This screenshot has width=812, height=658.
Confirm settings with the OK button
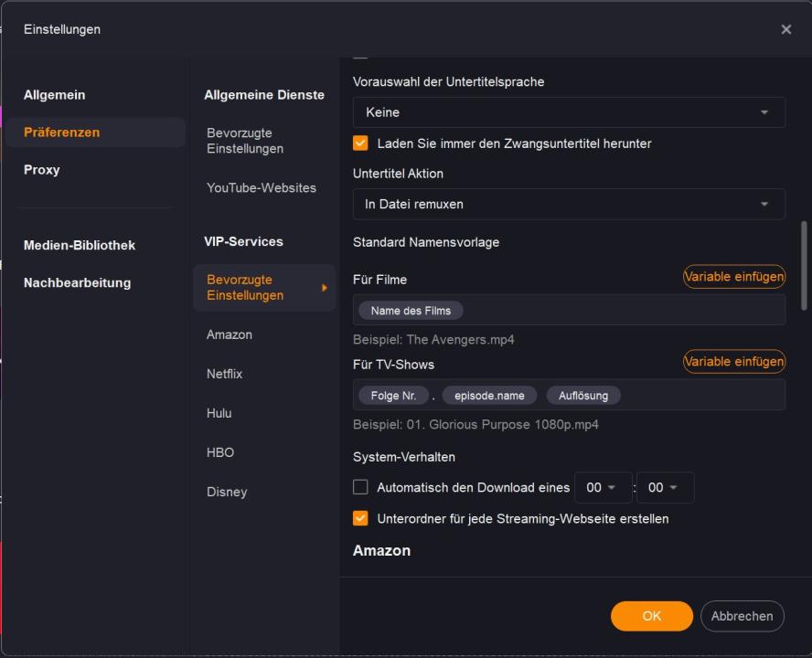(x=651, y=616)
